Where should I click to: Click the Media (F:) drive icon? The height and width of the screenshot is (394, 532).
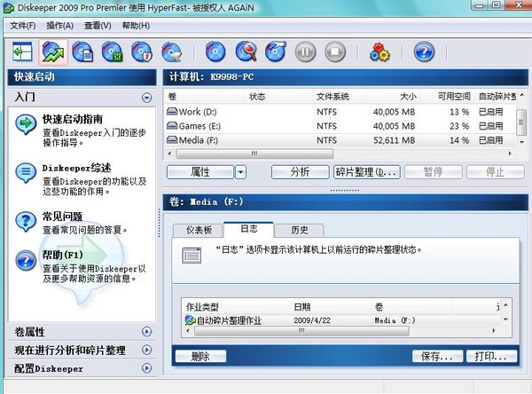172,140
